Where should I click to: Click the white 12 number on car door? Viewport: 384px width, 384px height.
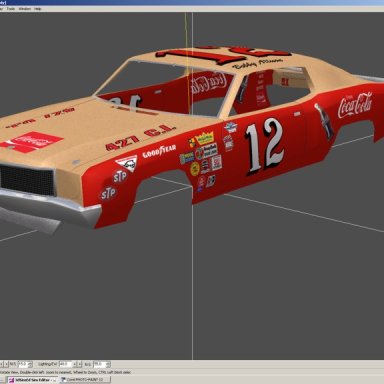[x=265, y=146]
